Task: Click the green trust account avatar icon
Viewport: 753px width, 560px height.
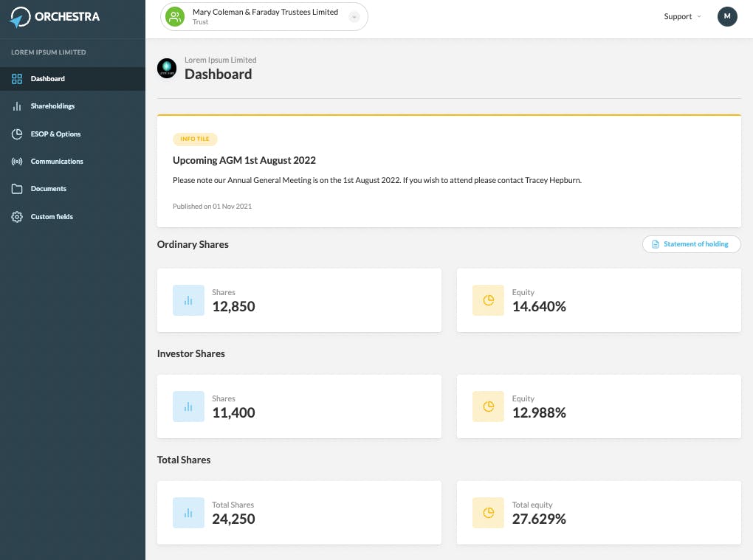Action: [175, 17]
